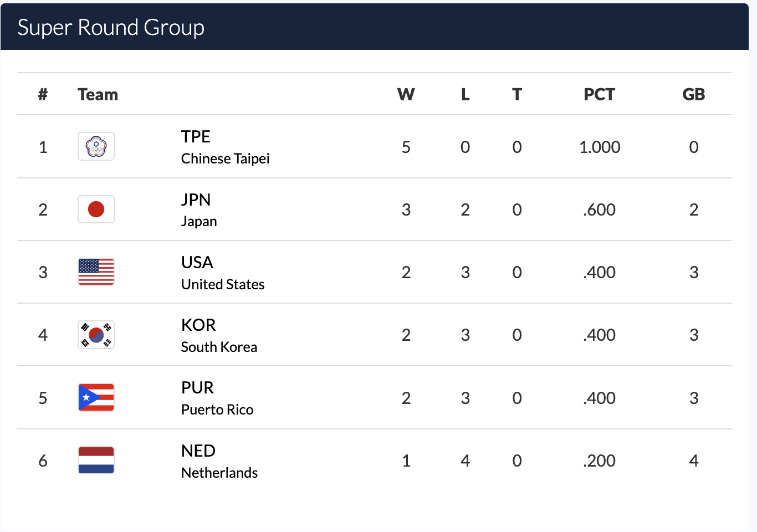Image resolution: width=757 pixels, height=532 pixels.
Task: Click the Japan flag icon
Action: coord(96,209)
